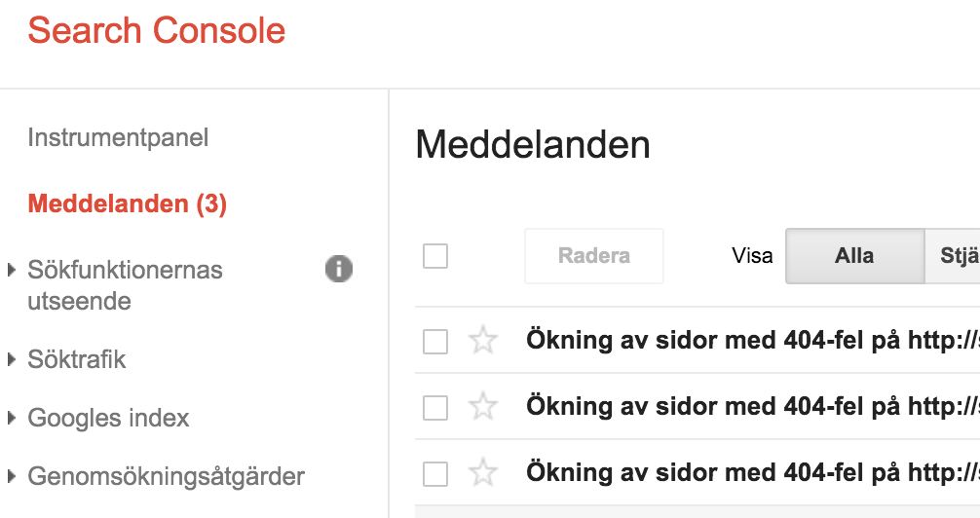The height and width of the screenshot is (518, 980).
Task: Click the info icon beside Sökfunktionernas utseende
Action: (x=339, y=269)
